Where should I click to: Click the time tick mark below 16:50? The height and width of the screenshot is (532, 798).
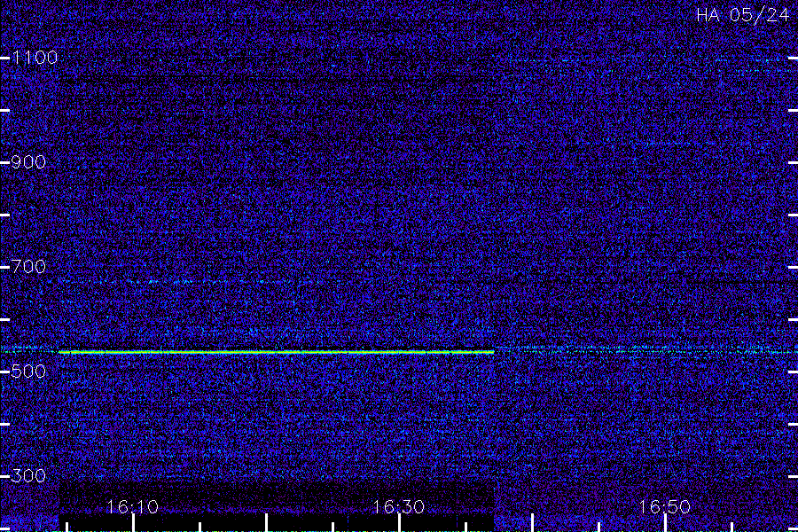(x=665, y=523)
